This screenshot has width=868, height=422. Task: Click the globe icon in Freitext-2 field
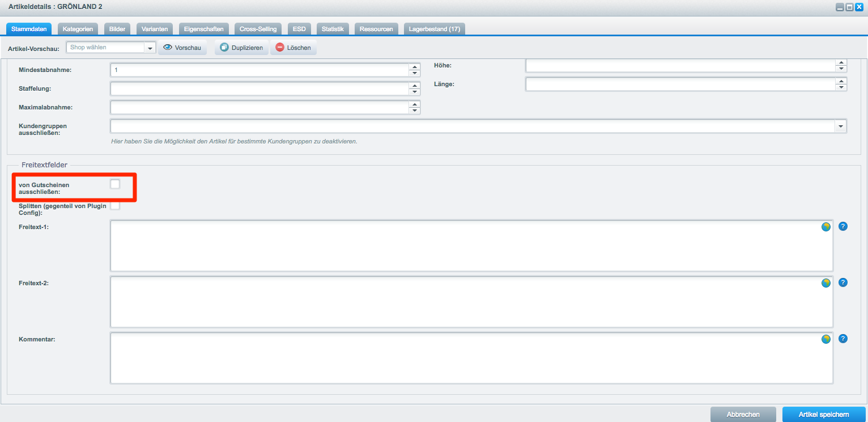(x=826, y=282)
